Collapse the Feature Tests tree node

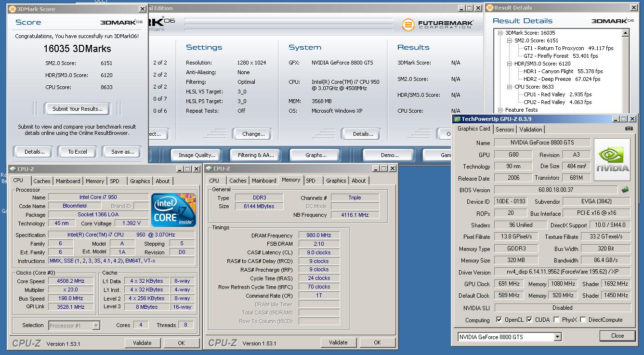pos(500,110)
